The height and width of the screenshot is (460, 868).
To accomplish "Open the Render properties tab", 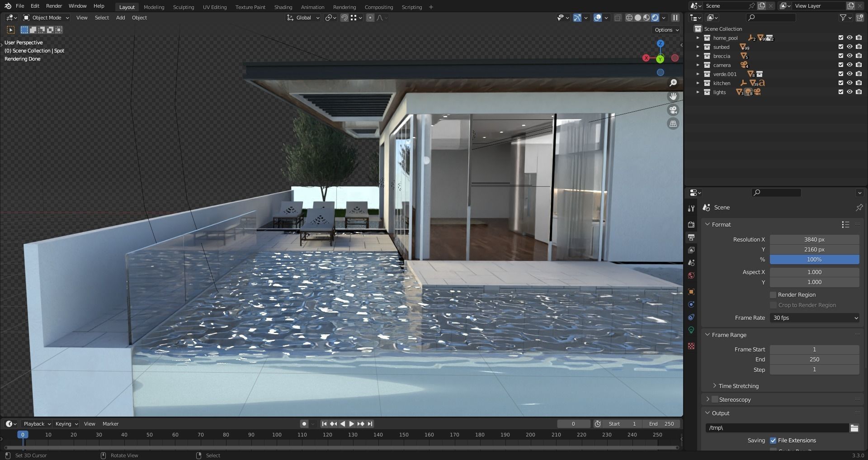I will [691, 224].
